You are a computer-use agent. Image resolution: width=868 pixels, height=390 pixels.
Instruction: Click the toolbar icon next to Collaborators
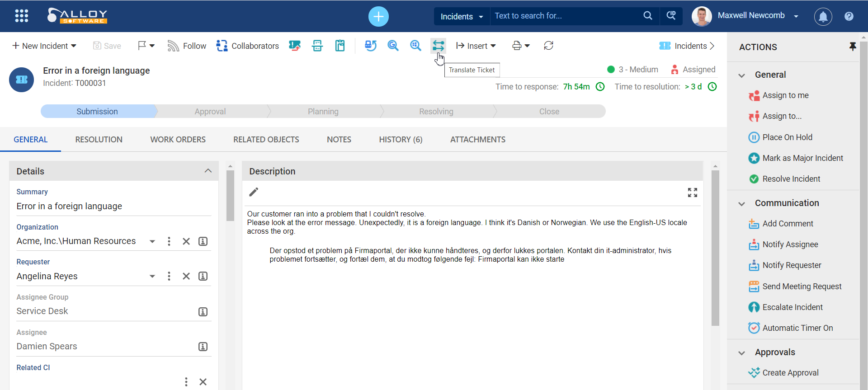click(295, 46)
